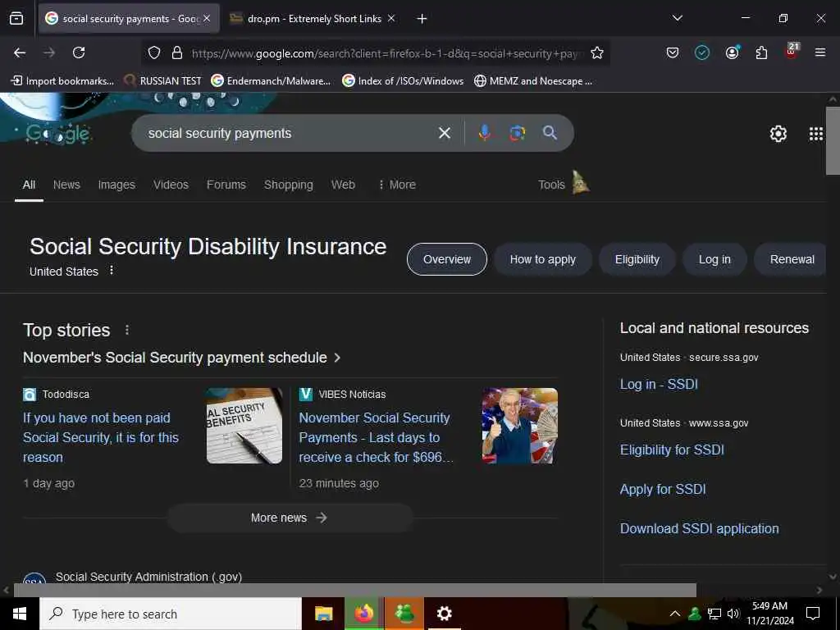The height and width of the screenshot is (630, 840).
Task: Open File Explorer from the taskbar
Action: click(x=323, y=614)
